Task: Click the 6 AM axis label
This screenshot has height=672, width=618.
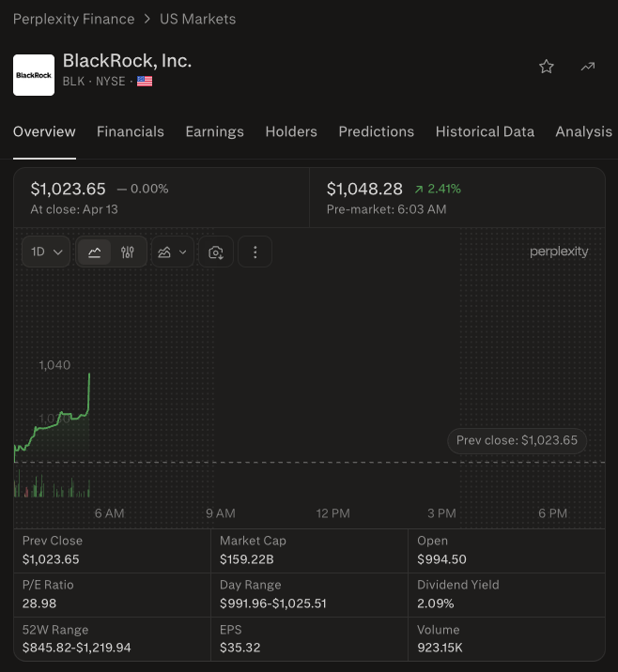Action: pyautogui.click(x=109, y=513)
